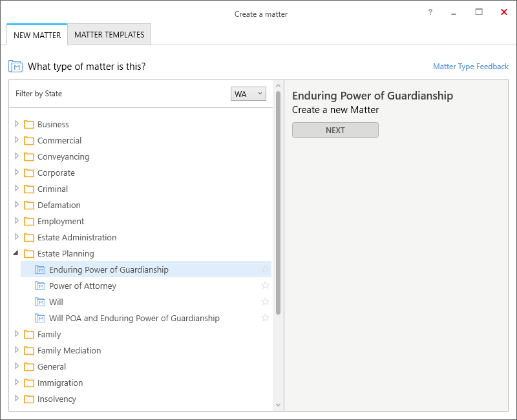Click the Will POA and Guardianship matter icon
517x420 pixels.
40,318
